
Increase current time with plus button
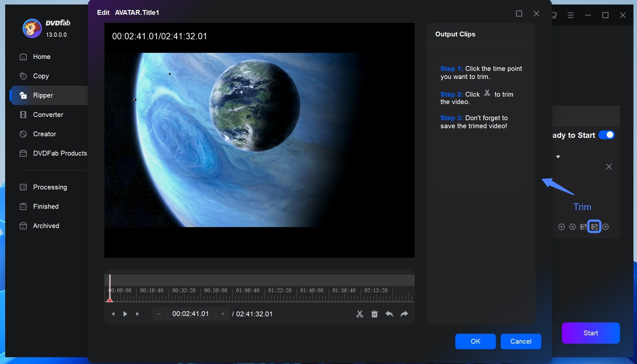pyautogui.click(x=223, y=314)
